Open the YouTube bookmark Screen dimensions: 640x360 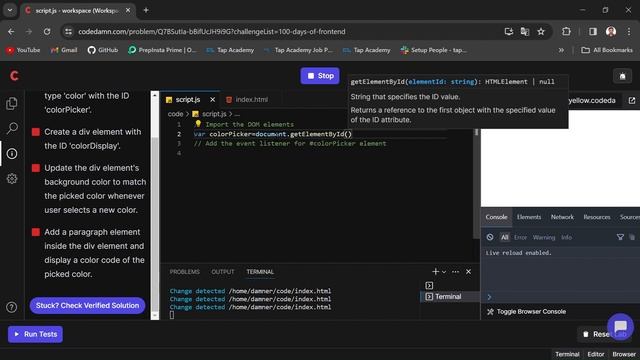tap(23, 50)
